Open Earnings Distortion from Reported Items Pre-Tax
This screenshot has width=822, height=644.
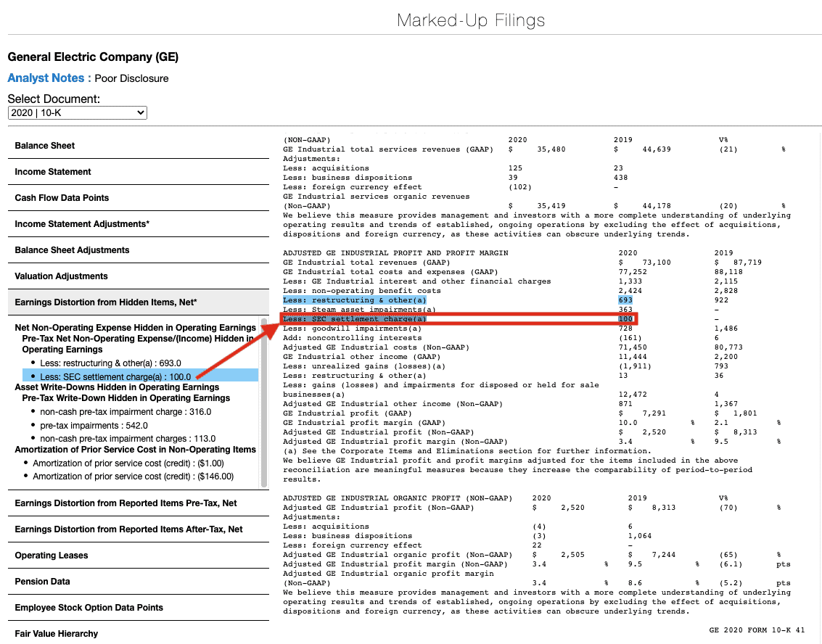[x=139, y=503]
